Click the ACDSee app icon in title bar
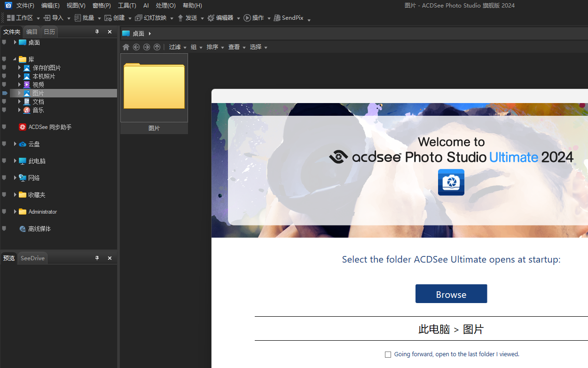This screenshot has height=368, width=588. pos(8,5)
